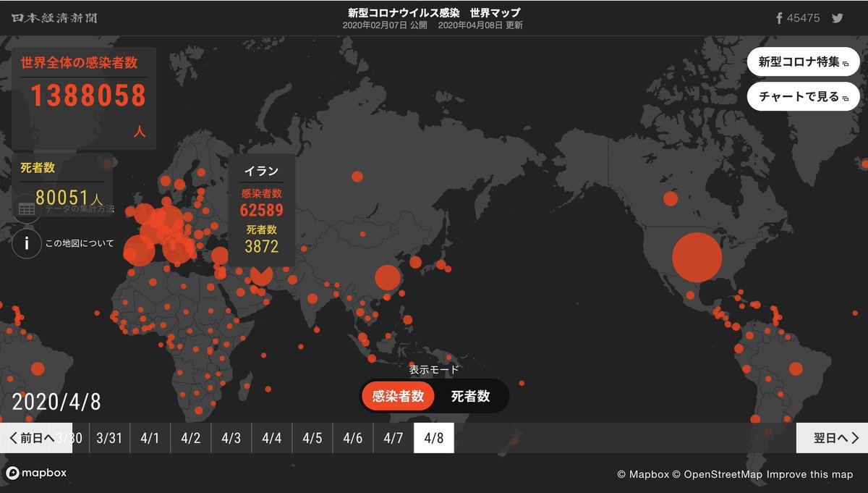
Task: Open the © Mapbox attribution link
Action: point(643,475)
